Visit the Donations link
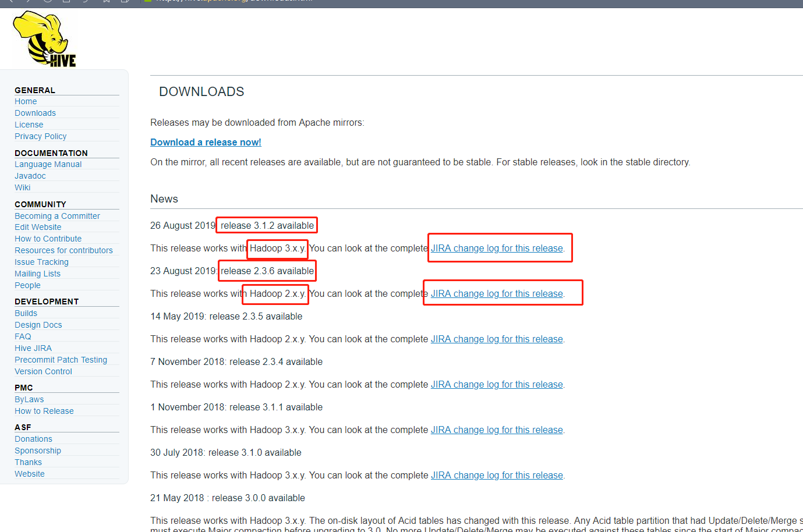This screenshot has height=532, width=803. [33, 439]
